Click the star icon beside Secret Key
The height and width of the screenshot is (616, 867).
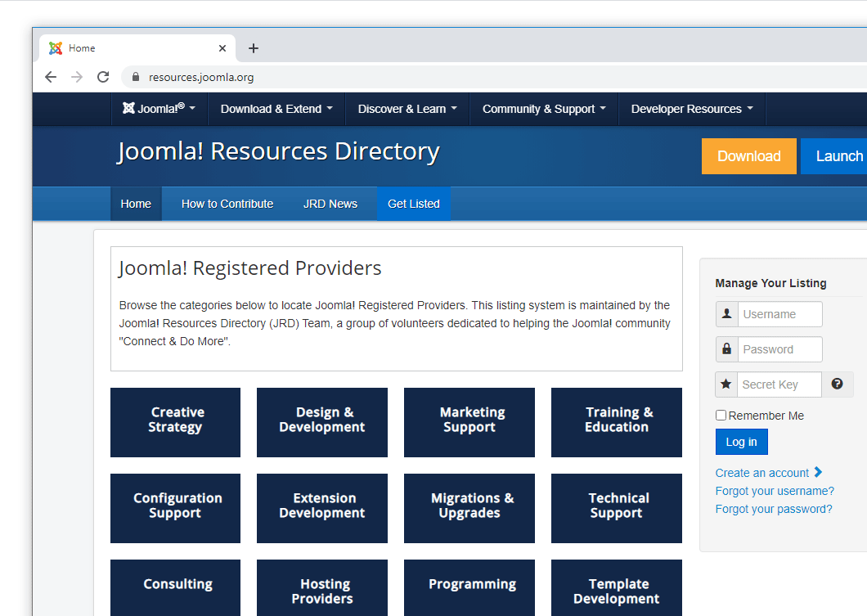coord(726,384)
